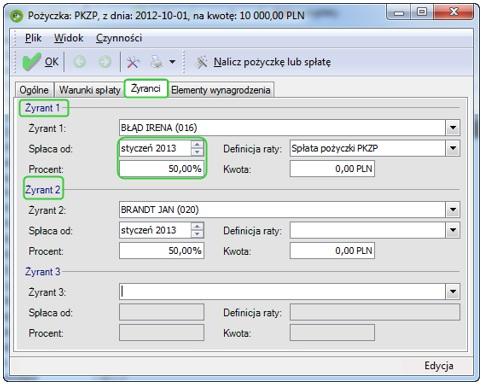This screenshot has width=485, height=386.
Task: Expand the Żyrant 1 person dropdown
Action: [453, 128]
